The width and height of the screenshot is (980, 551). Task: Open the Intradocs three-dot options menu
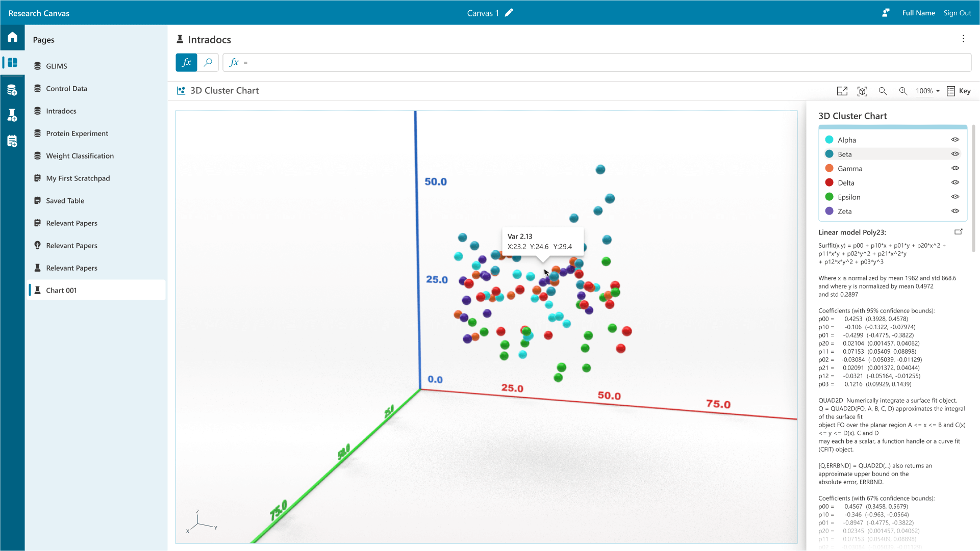(x=963, y=39)
